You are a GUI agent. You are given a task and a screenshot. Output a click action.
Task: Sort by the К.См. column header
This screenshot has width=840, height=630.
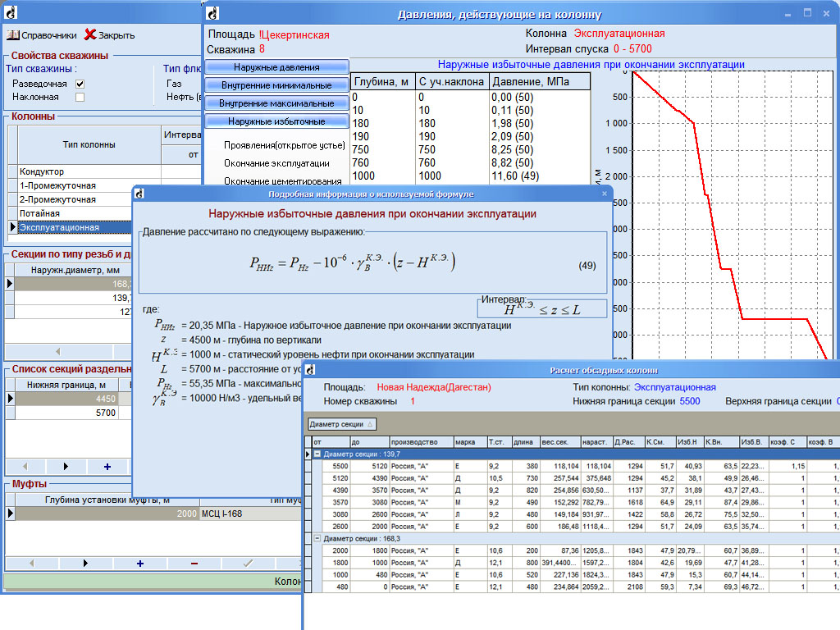660,442
